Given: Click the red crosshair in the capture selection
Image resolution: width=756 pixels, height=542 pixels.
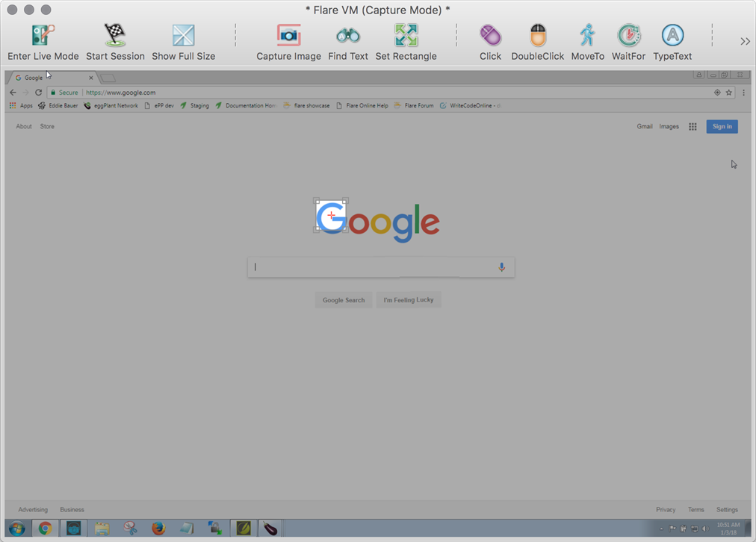Looking at the screenshot, I should pyautogui.click(x=331, y=215).
